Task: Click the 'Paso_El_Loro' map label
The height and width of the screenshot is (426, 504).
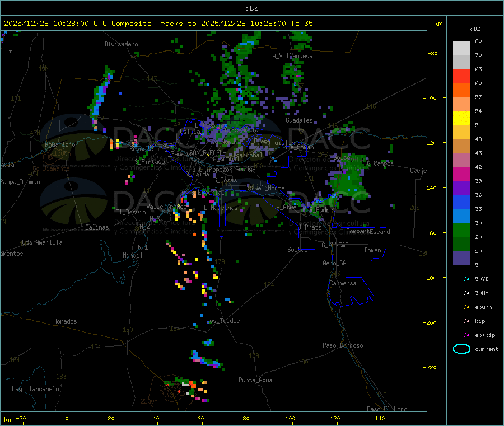Action: click(387, 409)
